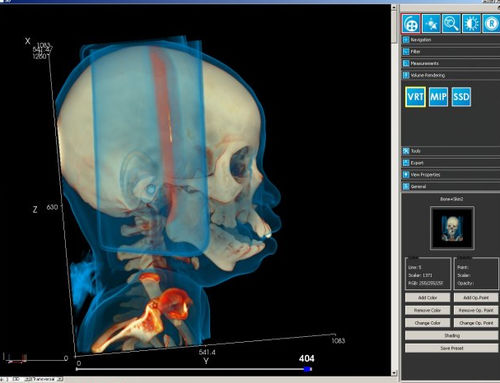Click the RGB value in color info box

click(x=426, y=283)
